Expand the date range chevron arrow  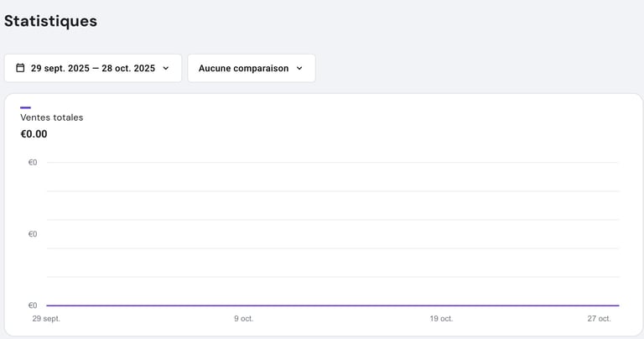pos(166,68)
